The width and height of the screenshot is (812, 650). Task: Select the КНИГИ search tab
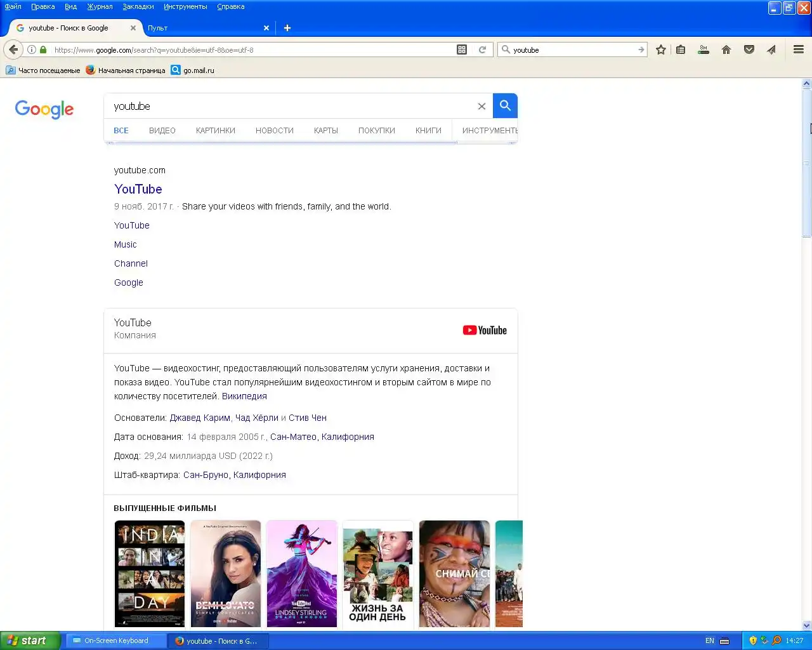[428, 131]
